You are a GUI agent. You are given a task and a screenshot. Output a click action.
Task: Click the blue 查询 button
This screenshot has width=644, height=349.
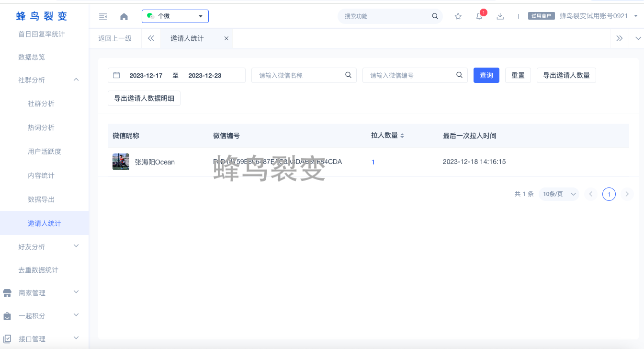486,75
